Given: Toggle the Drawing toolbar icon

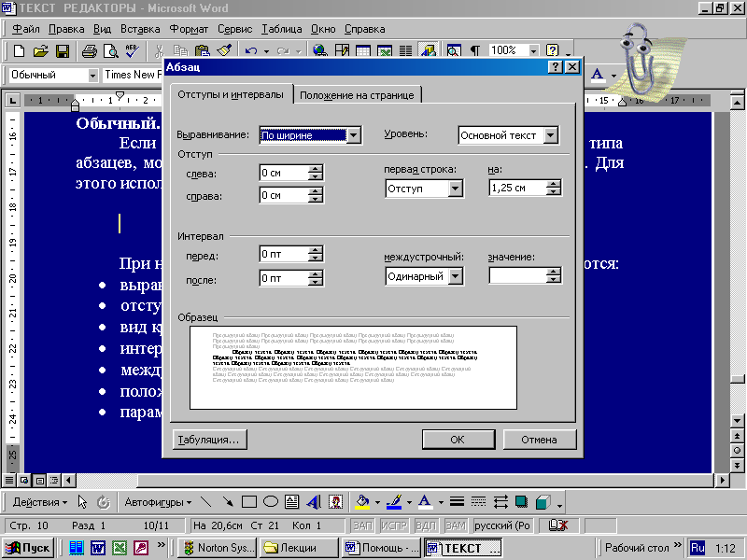Looking at the screenshot, I should point(428,50).
